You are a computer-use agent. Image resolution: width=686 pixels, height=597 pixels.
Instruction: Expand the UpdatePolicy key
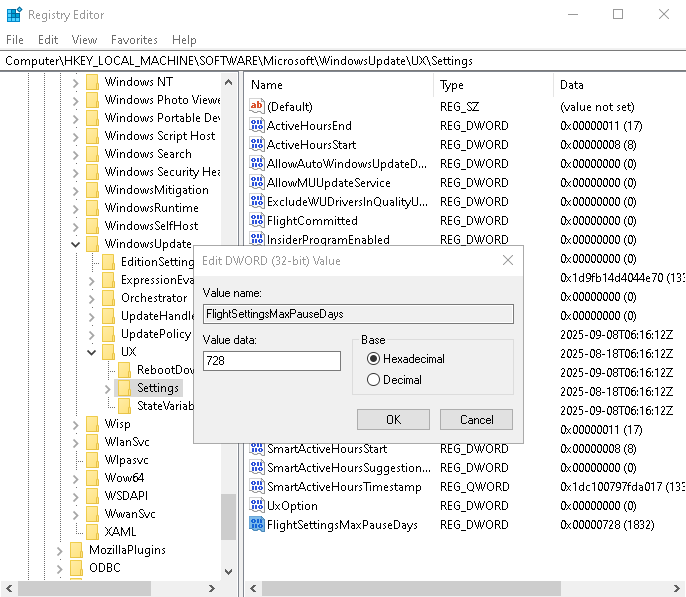coord(91,334)
